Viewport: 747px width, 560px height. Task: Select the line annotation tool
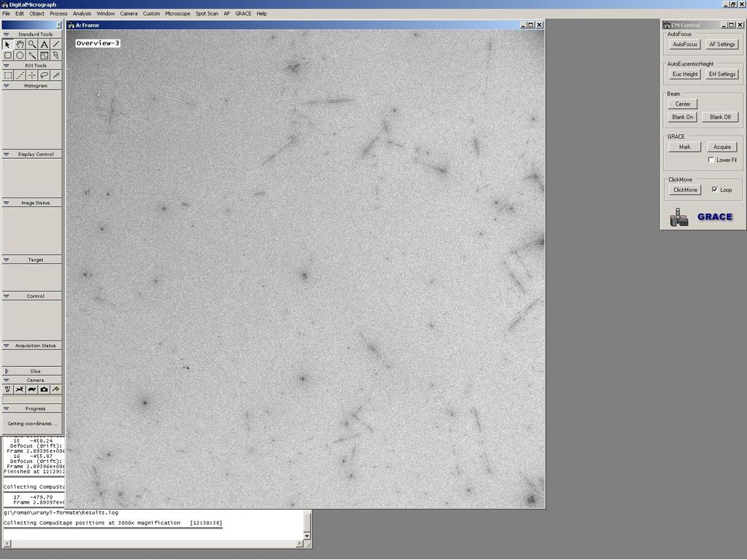point(56,44)
